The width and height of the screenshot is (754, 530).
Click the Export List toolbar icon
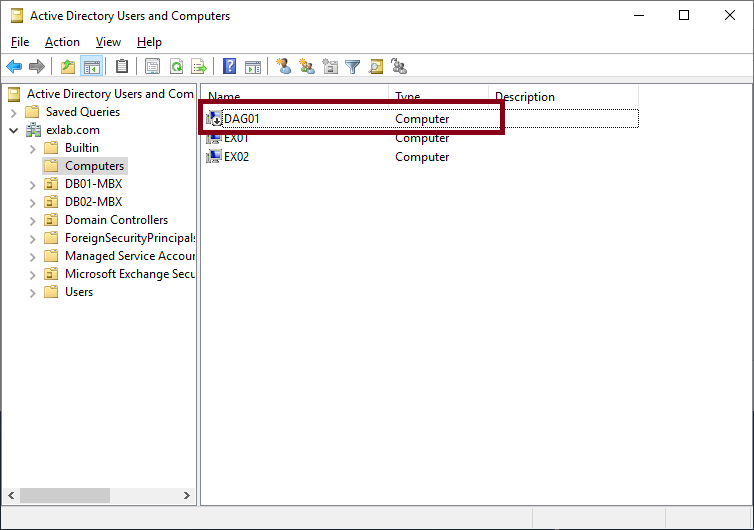[199, 66]
